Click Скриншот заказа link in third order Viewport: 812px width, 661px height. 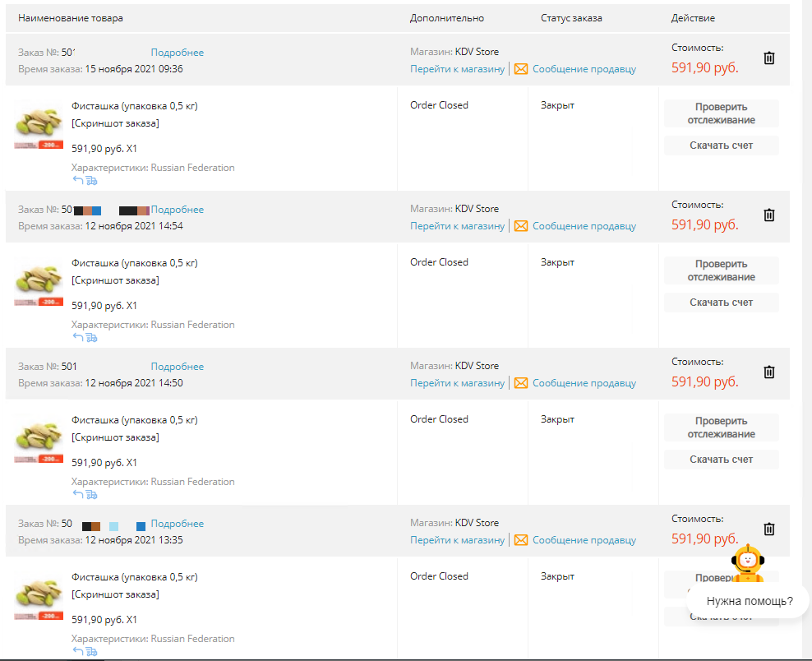116,437
